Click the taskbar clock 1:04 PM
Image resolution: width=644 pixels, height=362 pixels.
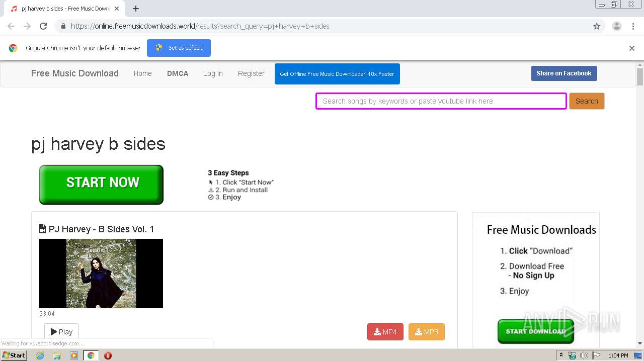coord(618,355)
